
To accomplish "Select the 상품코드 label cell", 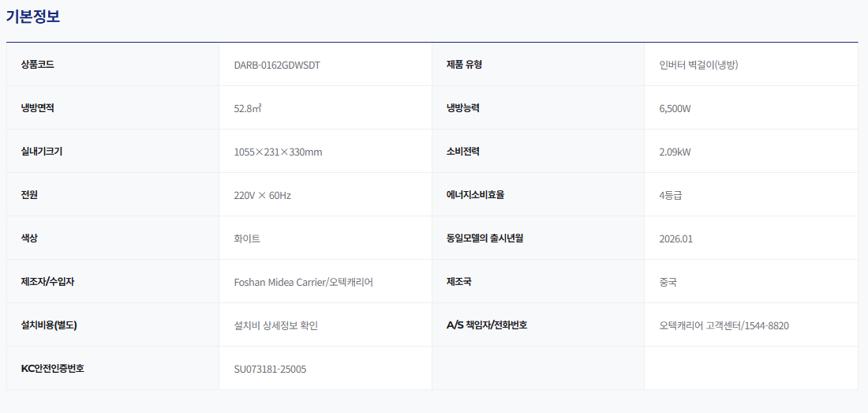I will tap(112, 65).
